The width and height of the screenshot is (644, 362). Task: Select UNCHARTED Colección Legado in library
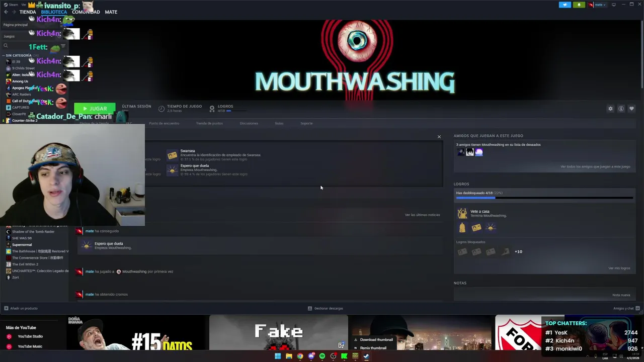point(37,271)
